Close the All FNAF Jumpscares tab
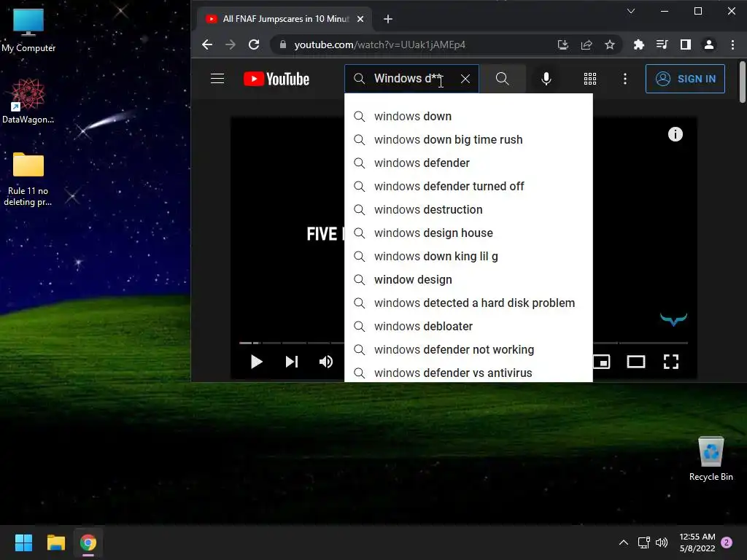This screenshot has height=560, width=747. pyautogui.click(x=360, y=19)
